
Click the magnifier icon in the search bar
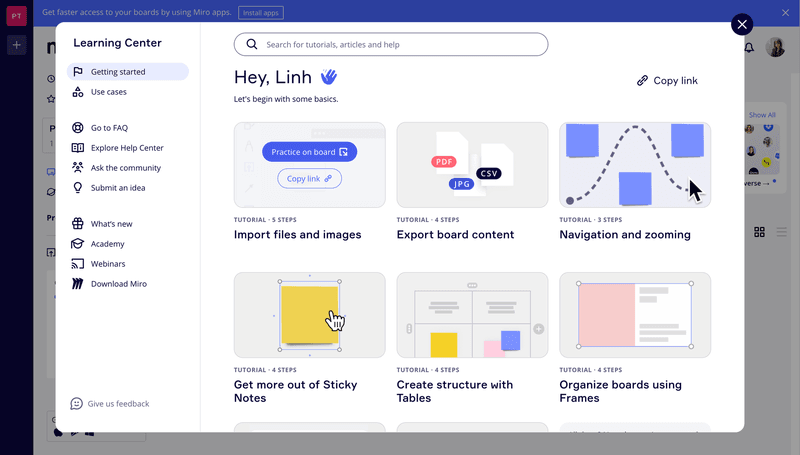coord(252,44)
